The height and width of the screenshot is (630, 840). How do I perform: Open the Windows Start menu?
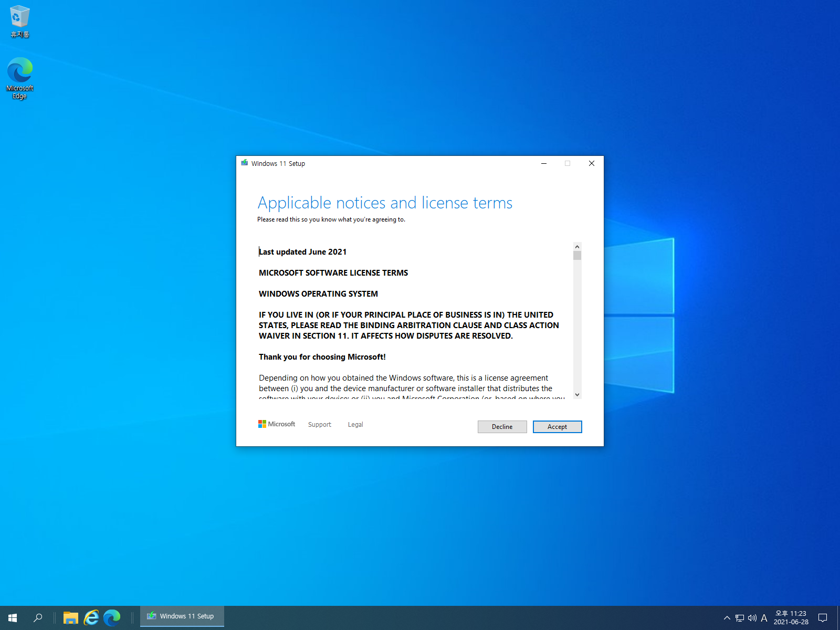click(x=13, y=618)
